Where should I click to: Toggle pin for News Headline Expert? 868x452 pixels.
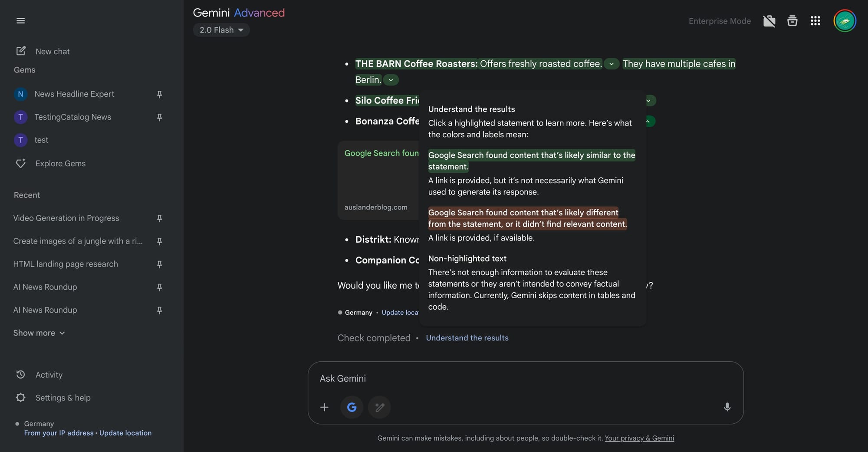[160, 94]
